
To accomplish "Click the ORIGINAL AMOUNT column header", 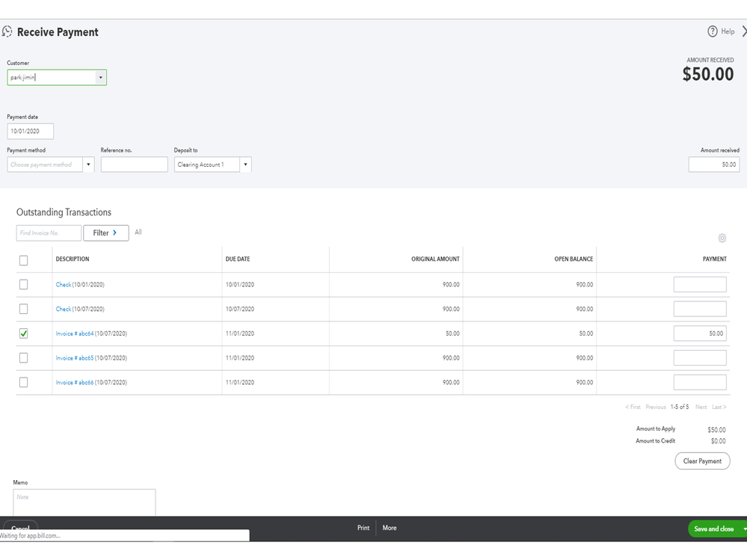I will [x=435, y=259].
